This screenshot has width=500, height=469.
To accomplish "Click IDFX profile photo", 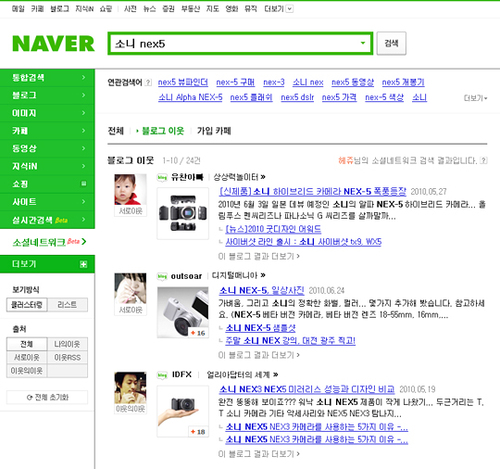I will click(x=130, y=387).
